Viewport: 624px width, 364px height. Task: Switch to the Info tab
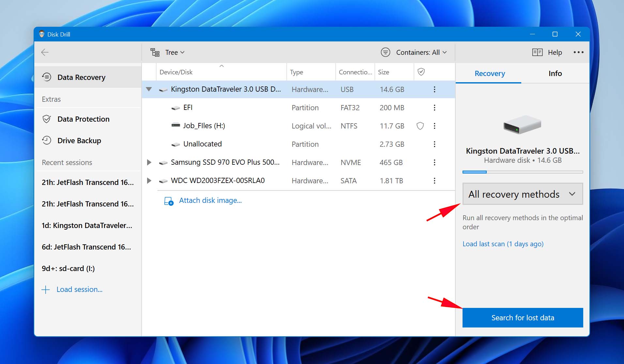click(555, 73)
